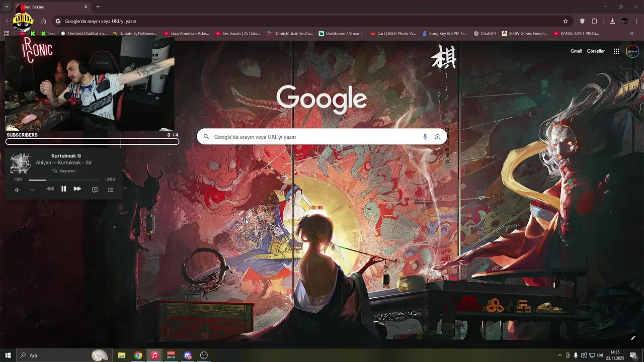This screenshot has width=644, height=362.
Task: Open 'The best ChatBot' bookmark
Action: (84, 34)
